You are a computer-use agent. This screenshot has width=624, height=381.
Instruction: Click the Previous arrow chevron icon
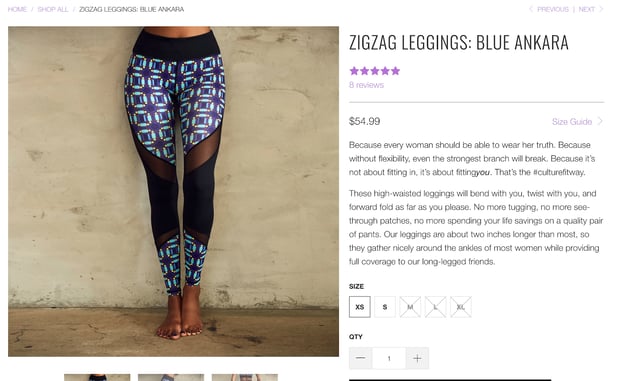point(530,9)
